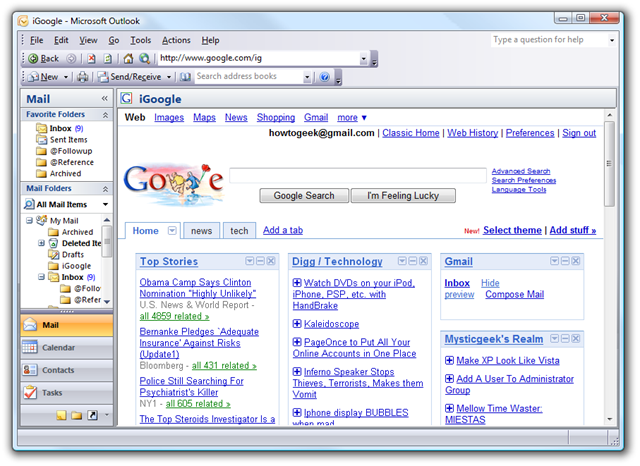Open the View menu
This screenshot has width=640, height=466.
(x=88, y=40)
